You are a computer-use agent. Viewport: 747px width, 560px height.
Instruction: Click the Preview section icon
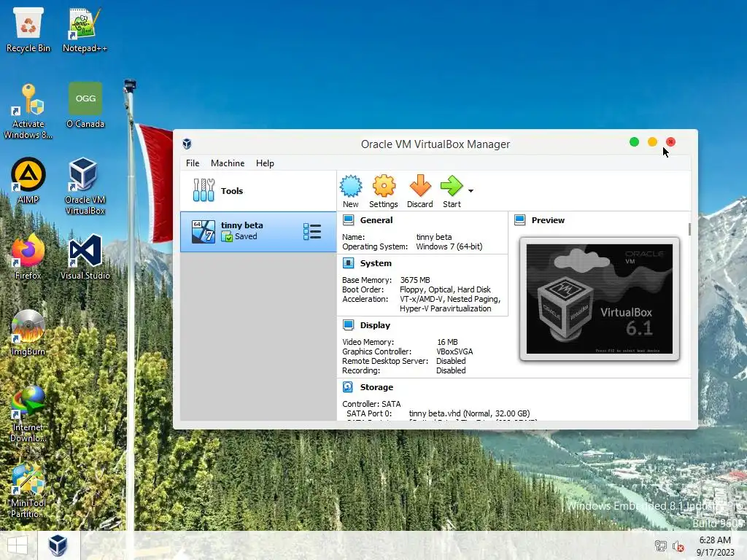[519, 220]
